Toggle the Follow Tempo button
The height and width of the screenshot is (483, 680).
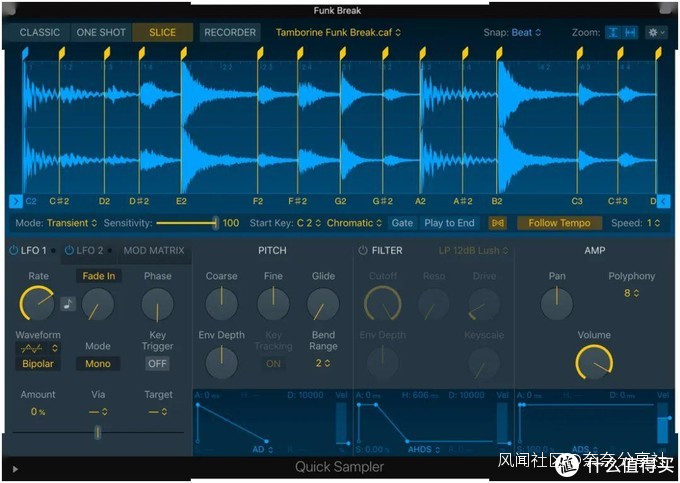(559, 223)
